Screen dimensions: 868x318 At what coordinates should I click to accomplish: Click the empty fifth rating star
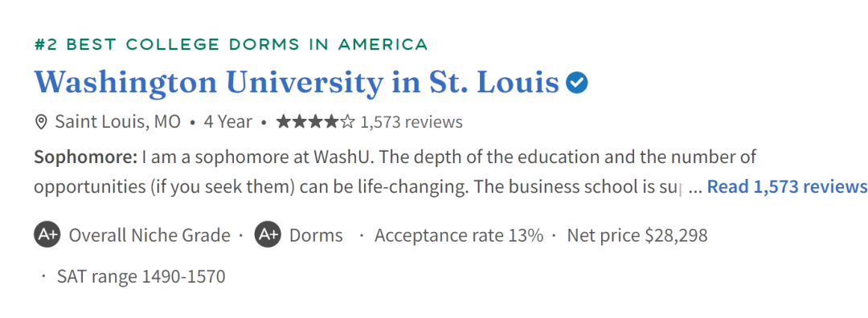click(347, 122)
